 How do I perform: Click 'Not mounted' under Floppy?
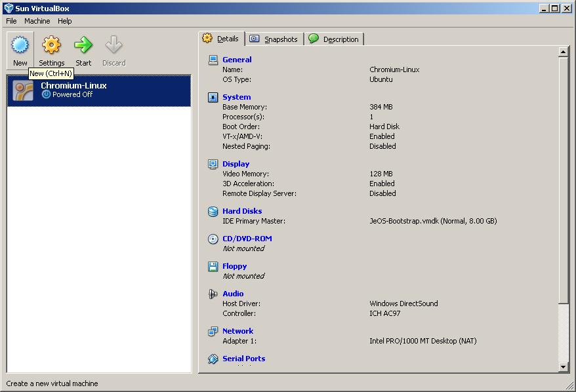243,276
